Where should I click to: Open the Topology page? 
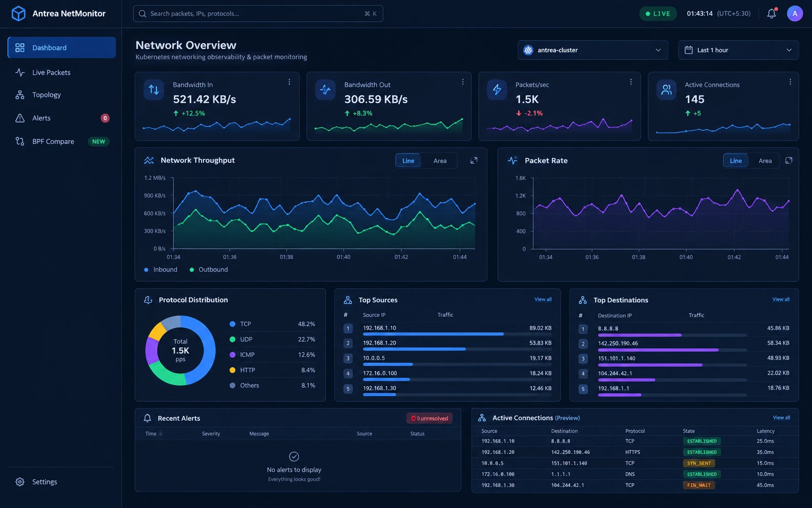[61, 95]
